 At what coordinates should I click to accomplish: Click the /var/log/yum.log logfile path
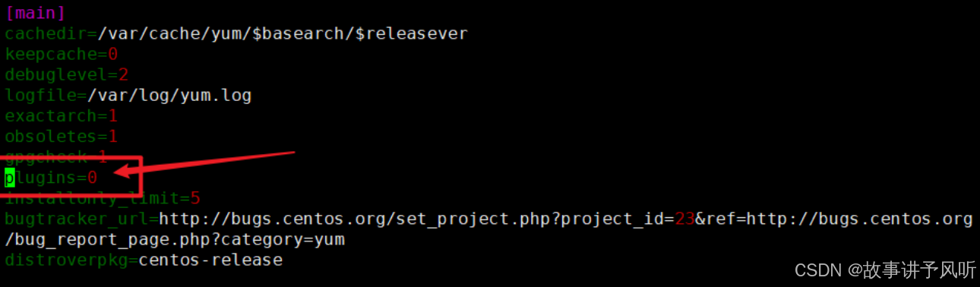169,96
